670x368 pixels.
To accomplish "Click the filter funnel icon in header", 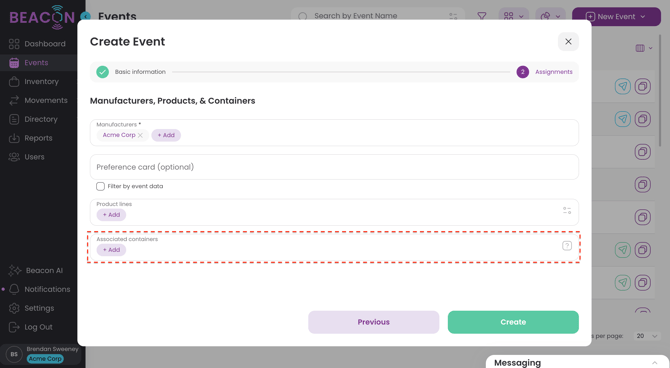I will 482,16.
